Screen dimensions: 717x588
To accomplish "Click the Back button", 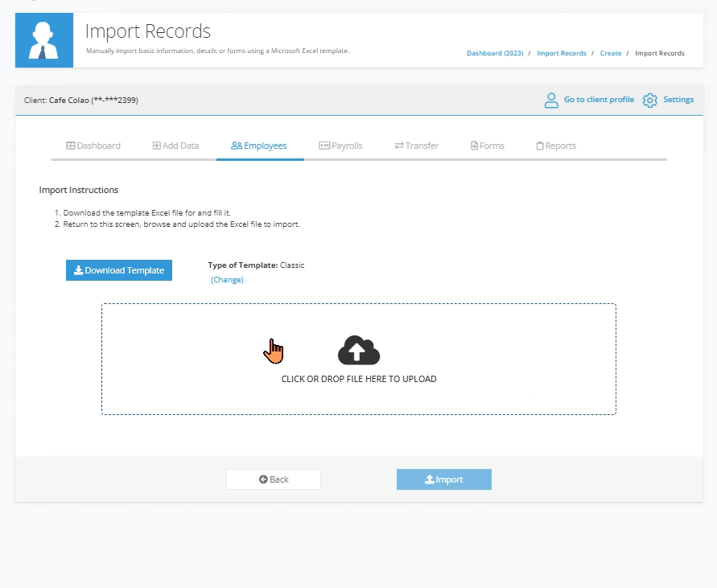I will click(274, 479).
